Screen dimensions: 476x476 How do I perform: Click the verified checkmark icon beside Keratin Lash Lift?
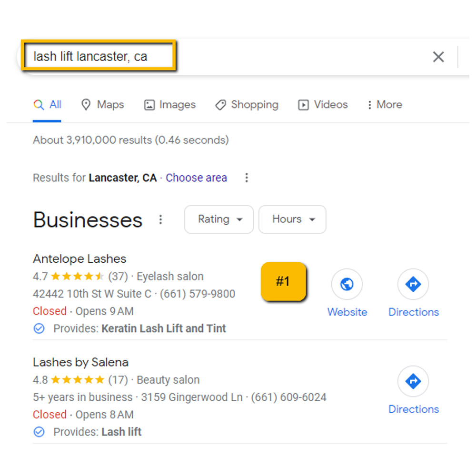pos(39,328)
